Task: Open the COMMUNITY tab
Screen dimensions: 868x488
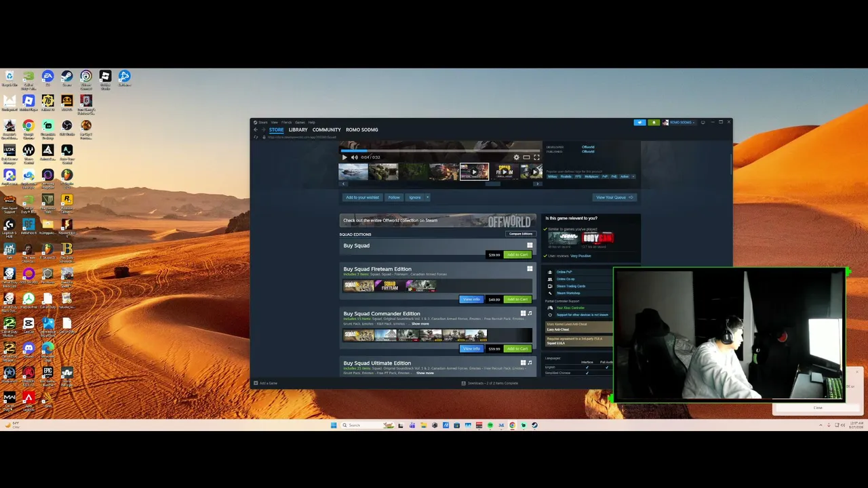Action: coord(326,129)
